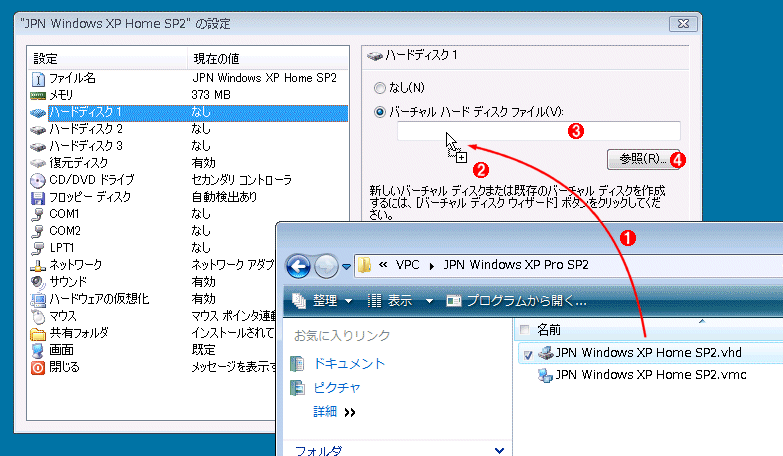Click the 共有フォルダ folder icon
Viewport: 783px width, 456px height.
[38, 334]
